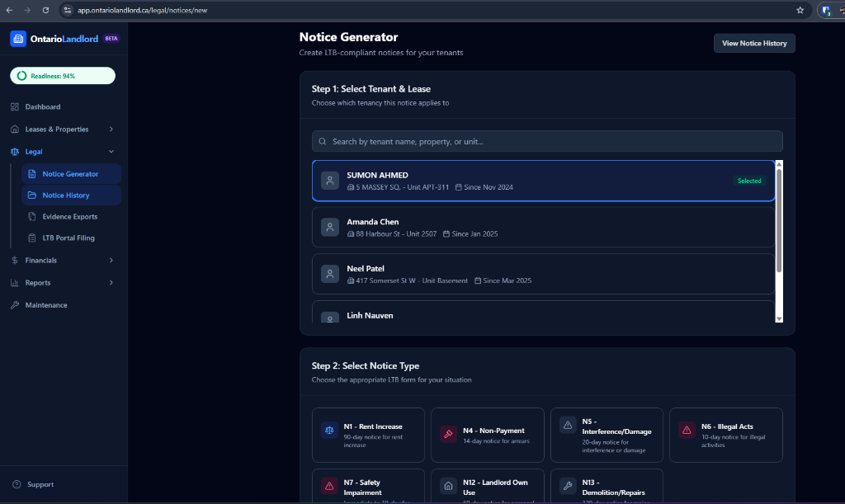Viewport: 845px width, 504px height.
Task: Click the tenant search input field
Action: [547, 141]
